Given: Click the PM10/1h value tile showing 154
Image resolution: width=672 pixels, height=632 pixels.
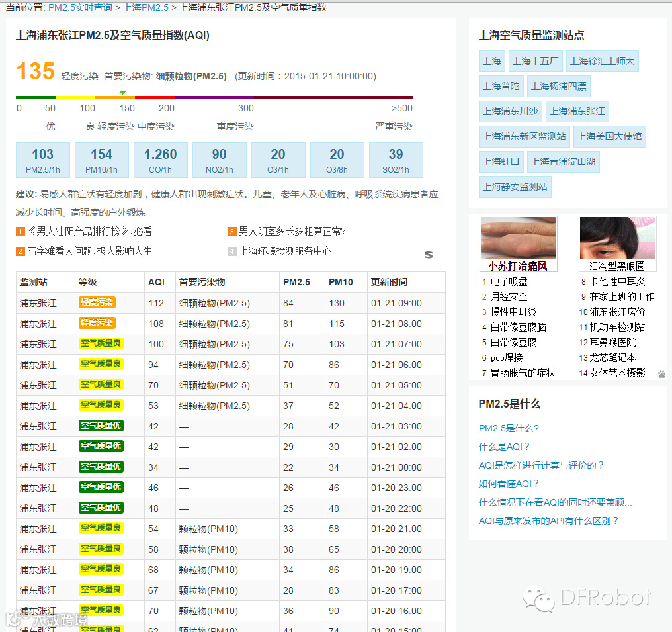Looking at the screenshot, I should [102, 160].
